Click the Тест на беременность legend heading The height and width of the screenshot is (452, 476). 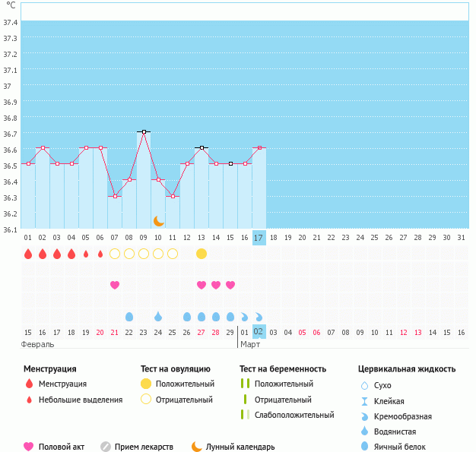click(x=283, y=369)
